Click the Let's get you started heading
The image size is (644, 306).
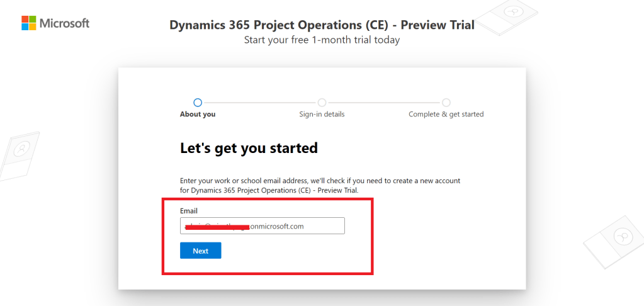pos(249,149)
